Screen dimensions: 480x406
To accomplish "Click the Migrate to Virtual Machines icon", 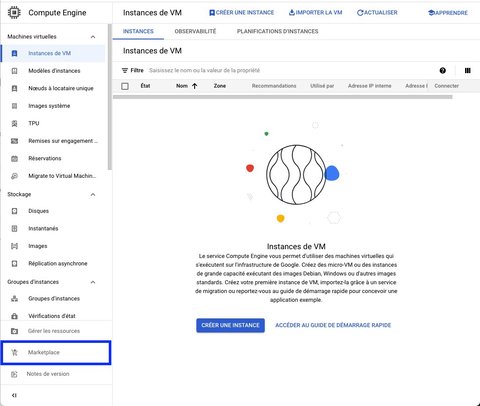I will tap(14, 176).
